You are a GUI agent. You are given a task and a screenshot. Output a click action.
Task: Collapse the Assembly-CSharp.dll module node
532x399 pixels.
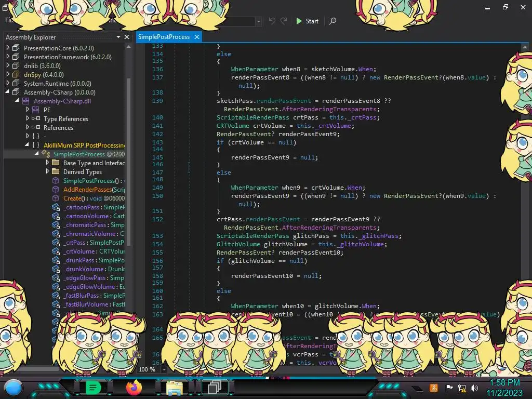(17, 101)
